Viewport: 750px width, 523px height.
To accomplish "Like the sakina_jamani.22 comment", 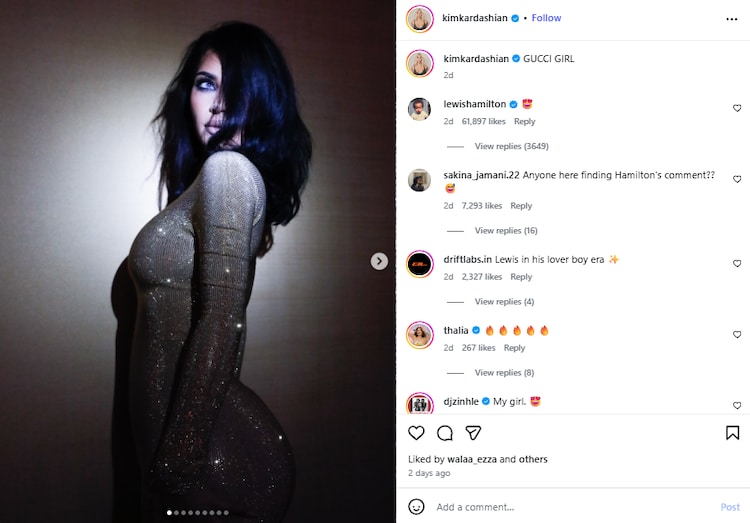I will [737, 179].
